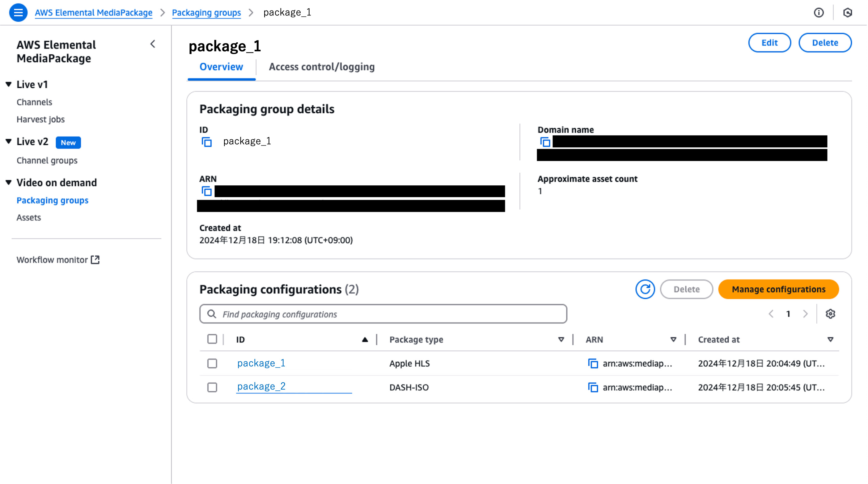Click the Manage configurations button
Image resolution: width=868 pixels, height=484 pixels.
779,289
